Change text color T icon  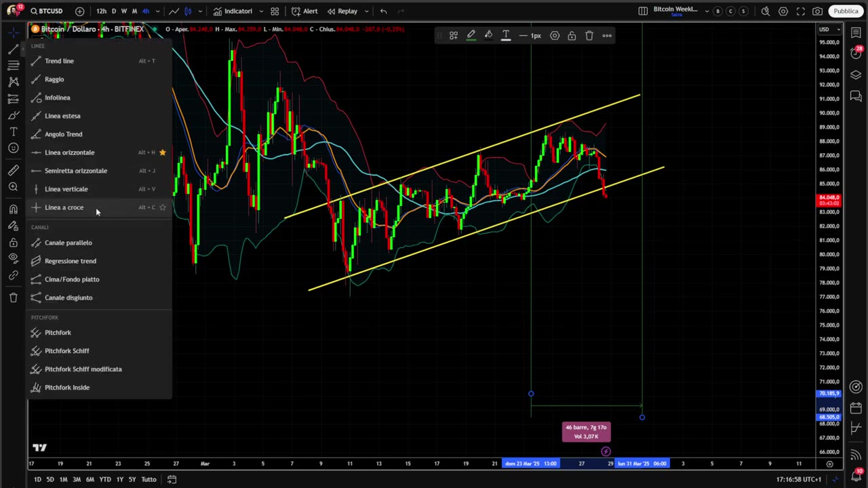pos(506,35)
